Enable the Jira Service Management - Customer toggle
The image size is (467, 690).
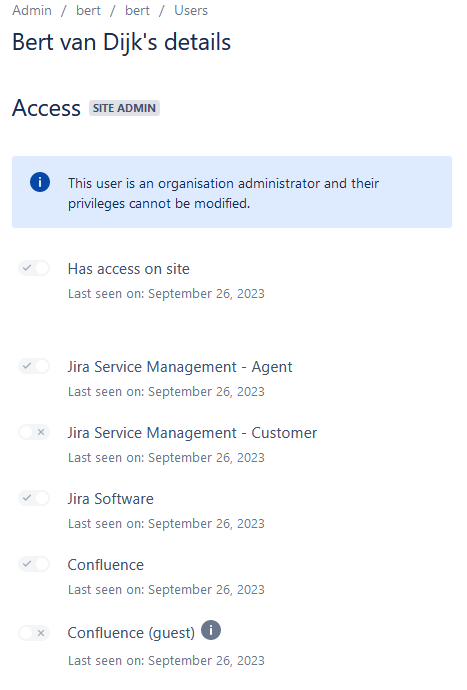click(34, 432)
